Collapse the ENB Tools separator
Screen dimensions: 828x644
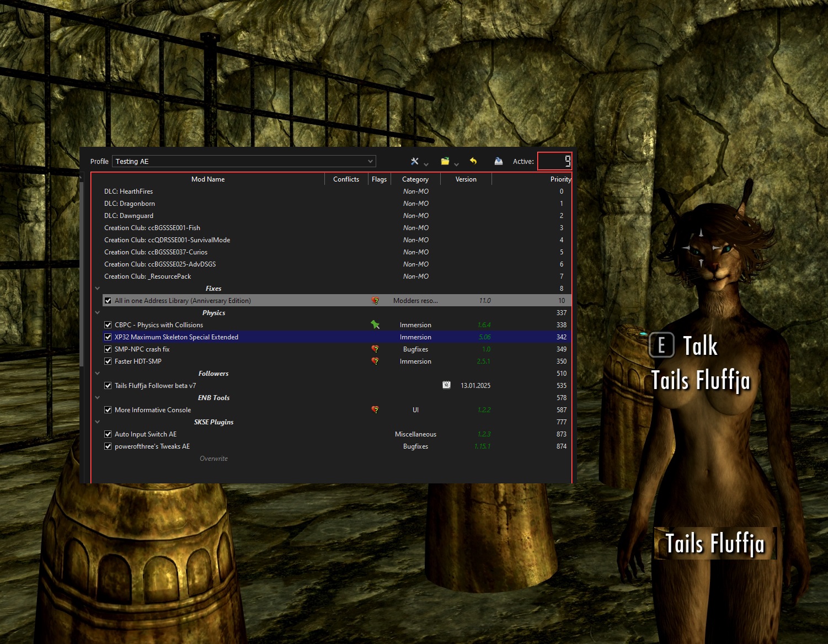point(98,398)
